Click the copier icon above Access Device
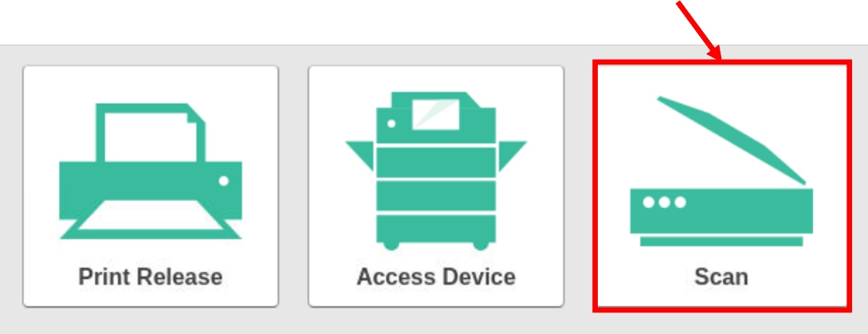The height and width of the screenshot is (334, 868). 436,171
